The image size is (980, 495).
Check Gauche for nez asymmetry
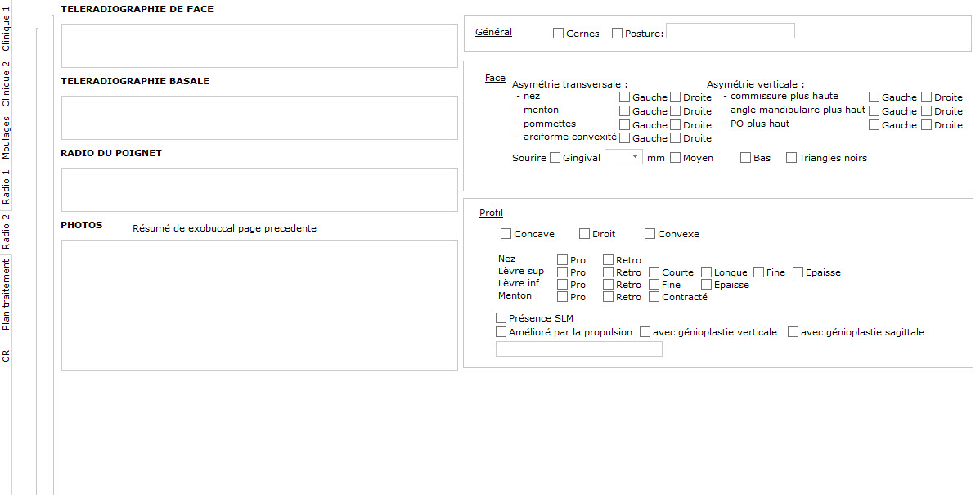coord(624,97)
